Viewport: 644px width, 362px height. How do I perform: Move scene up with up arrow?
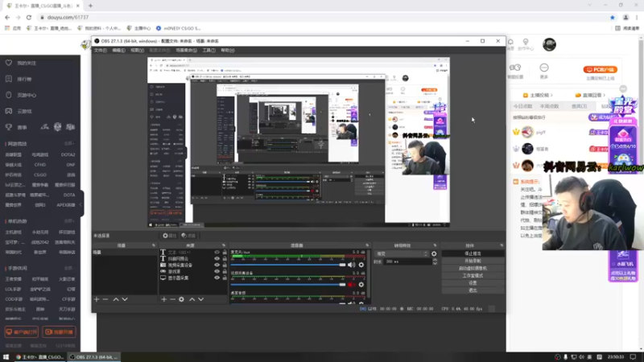click(116, 299)
